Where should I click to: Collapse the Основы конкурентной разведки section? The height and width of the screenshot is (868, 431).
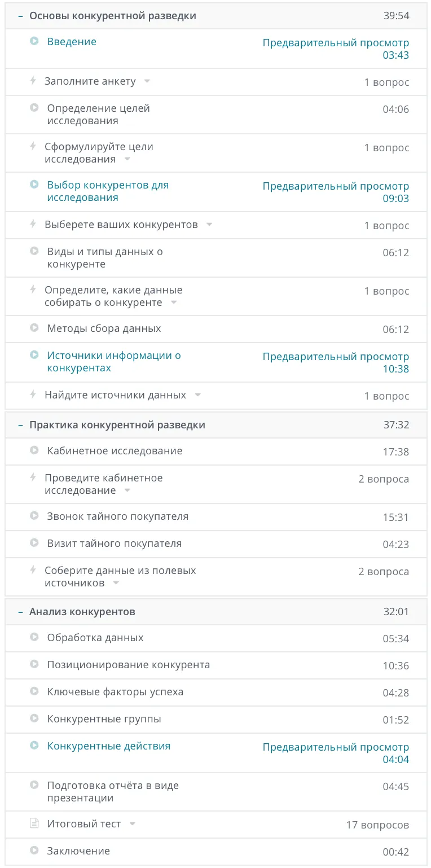(20, 16)
